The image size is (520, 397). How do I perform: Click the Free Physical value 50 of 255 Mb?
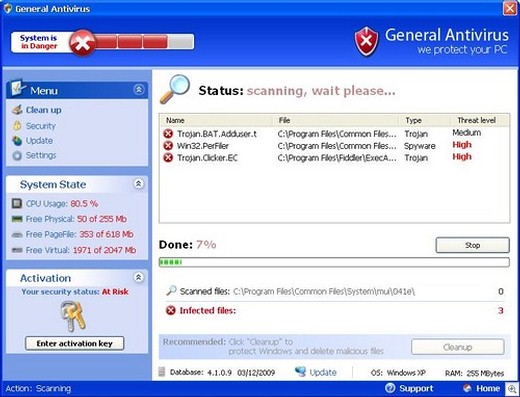tap(102, 219)
